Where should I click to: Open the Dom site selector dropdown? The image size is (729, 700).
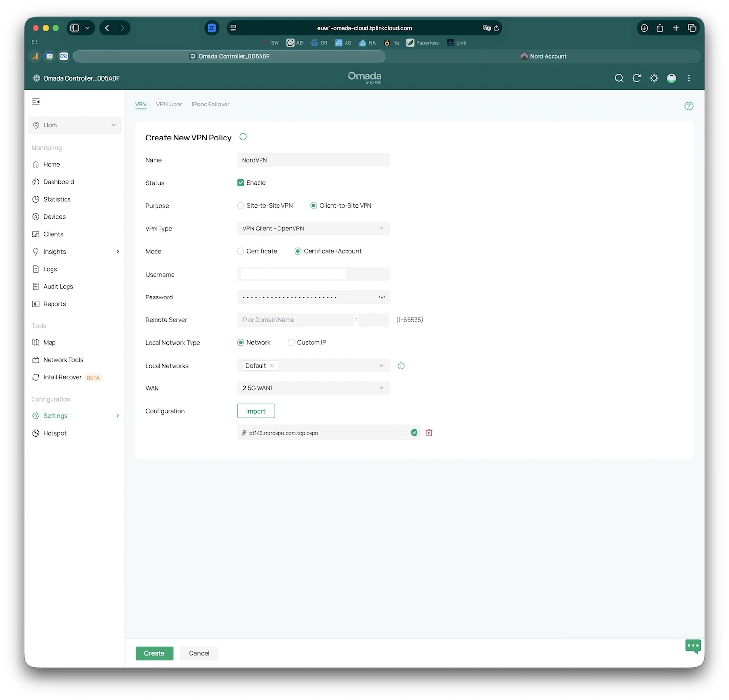point(75,125)
